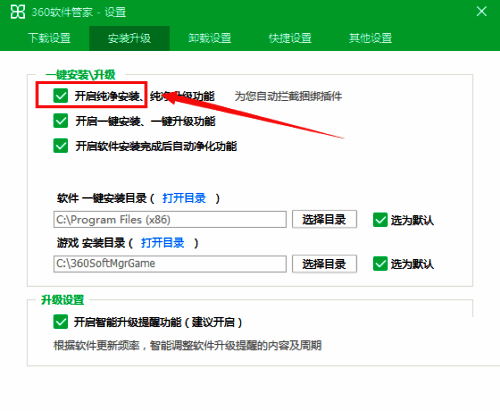500x411 pixels.
Task: Switch to the 下载设置 tab
Action: pyautogui.click(x=49, y=38)
